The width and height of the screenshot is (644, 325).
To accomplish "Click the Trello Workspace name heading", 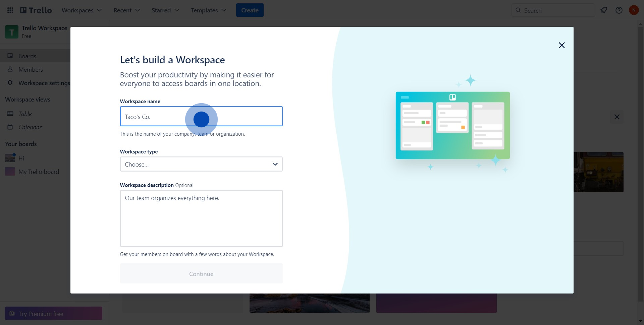I will coord(44,28).
